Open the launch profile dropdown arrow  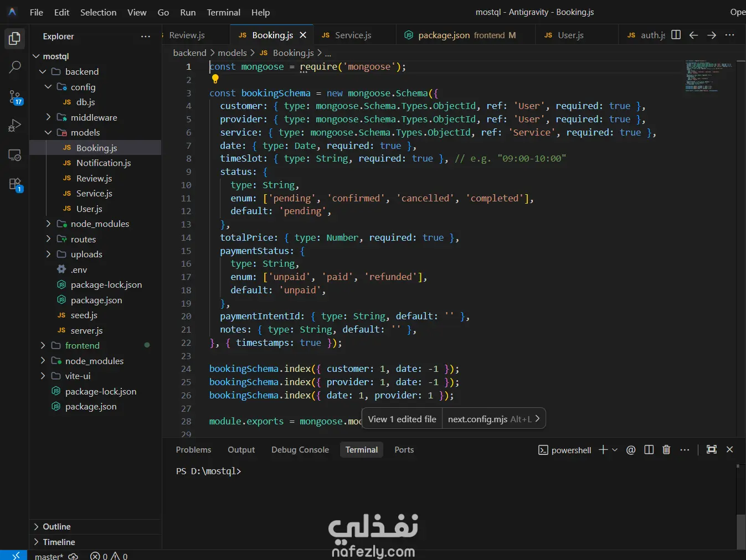615,450
